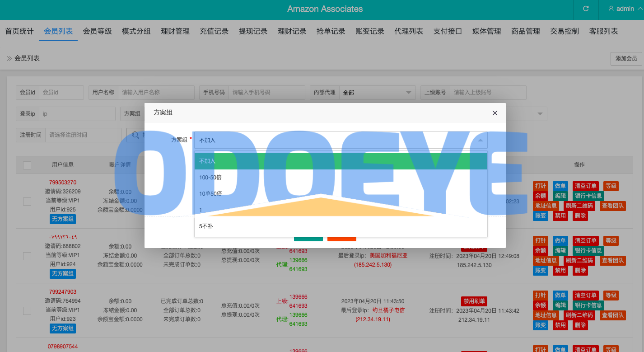Click 禁用刷单 for user 799247903
644x352 pixels.
pyautogui.click(x=474, y=301)
